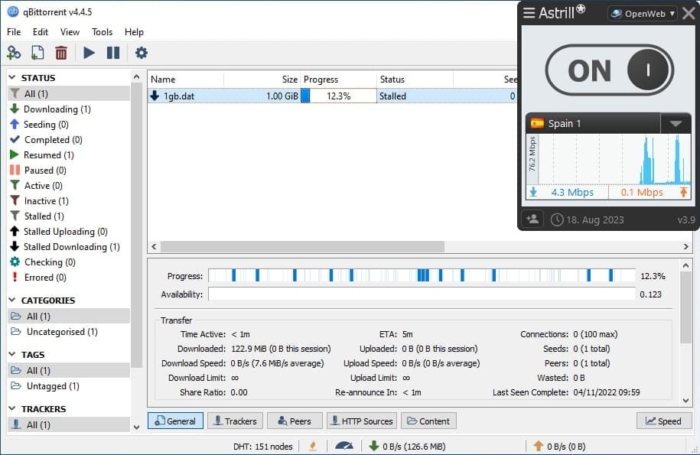Toggle the Astrill ON switch

tap(609, 70)
